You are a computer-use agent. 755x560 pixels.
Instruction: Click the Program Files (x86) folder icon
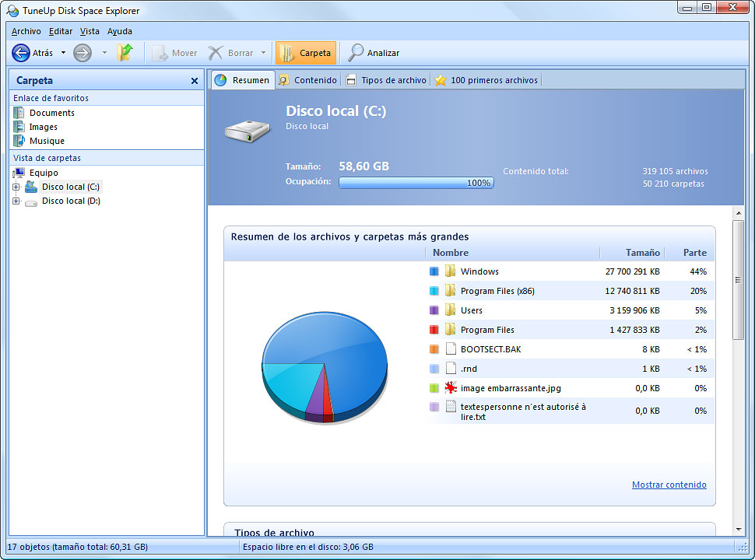point(450,291)
